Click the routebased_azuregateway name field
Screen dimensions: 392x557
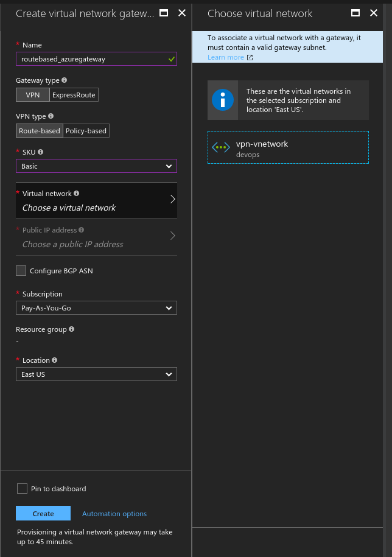96,59
